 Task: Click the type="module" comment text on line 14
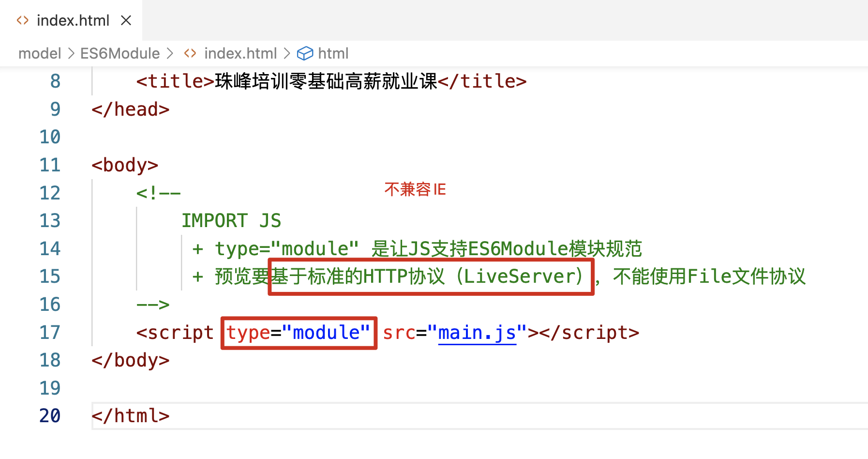287,249
